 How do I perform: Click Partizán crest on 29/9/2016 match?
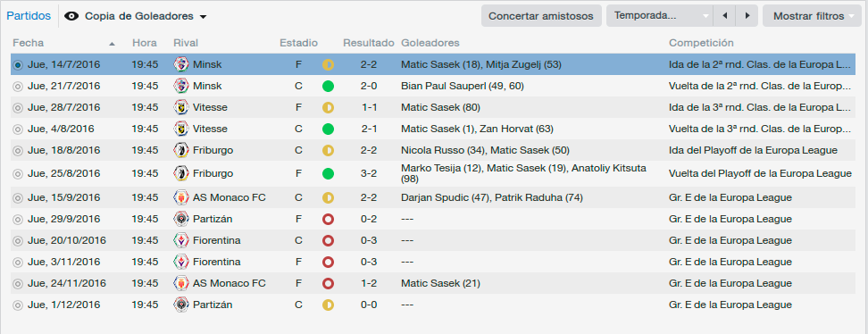(180, 219)
